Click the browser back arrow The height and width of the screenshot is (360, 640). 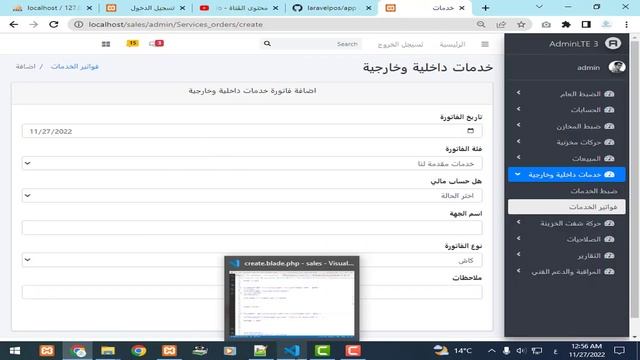tap(14, 24)
